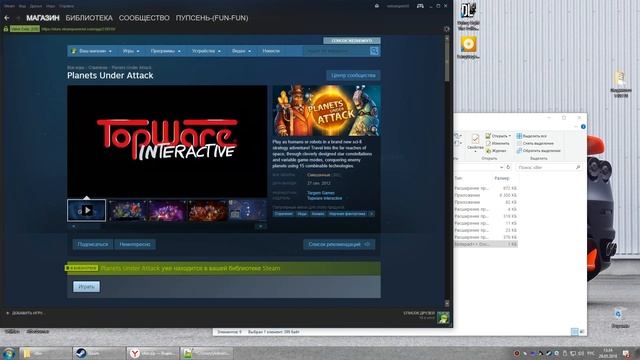
Task: Click the Planets Under Attack header image
Action: (327, 110)
